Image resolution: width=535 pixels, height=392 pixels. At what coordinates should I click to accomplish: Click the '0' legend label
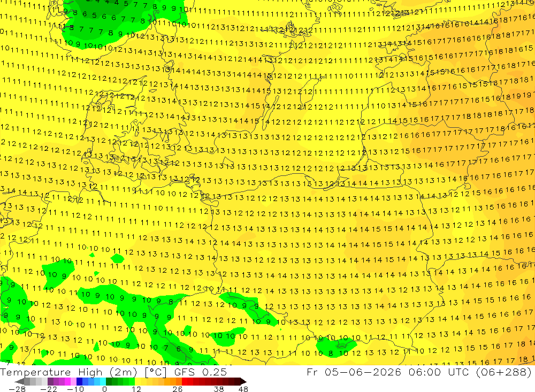(104, 389)
